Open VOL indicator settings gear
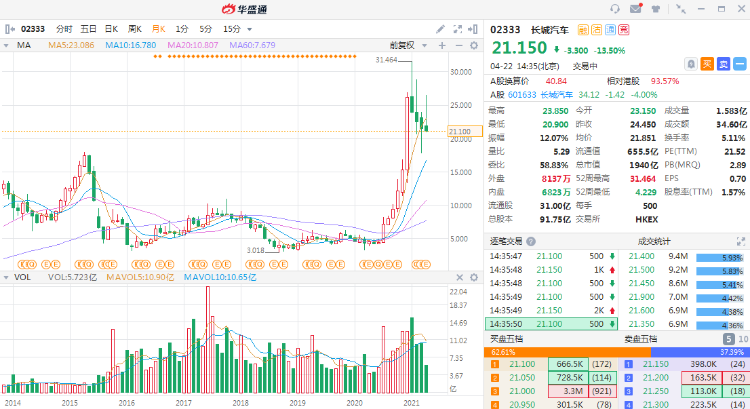 [474, 277]
